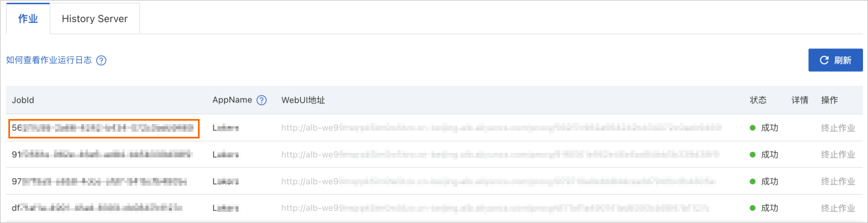The height and width of the screenshot is (223, 868).
Task: Open the WebUI address in second row
Action: (x=500, y=154)
